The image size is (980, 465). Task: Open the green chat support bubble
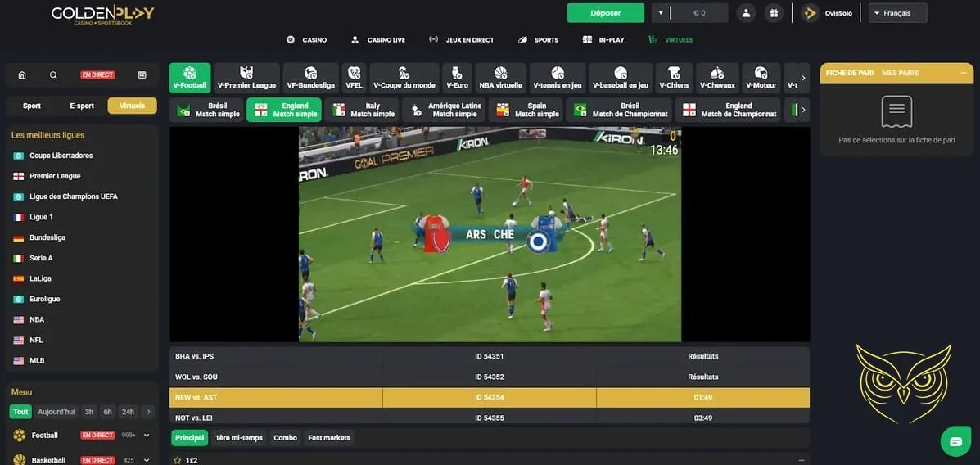[955, 441]
